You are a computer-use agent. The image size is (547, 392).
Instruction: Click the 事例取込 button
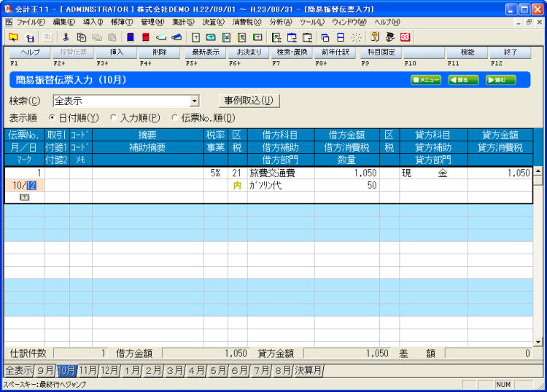click(249, 101)
